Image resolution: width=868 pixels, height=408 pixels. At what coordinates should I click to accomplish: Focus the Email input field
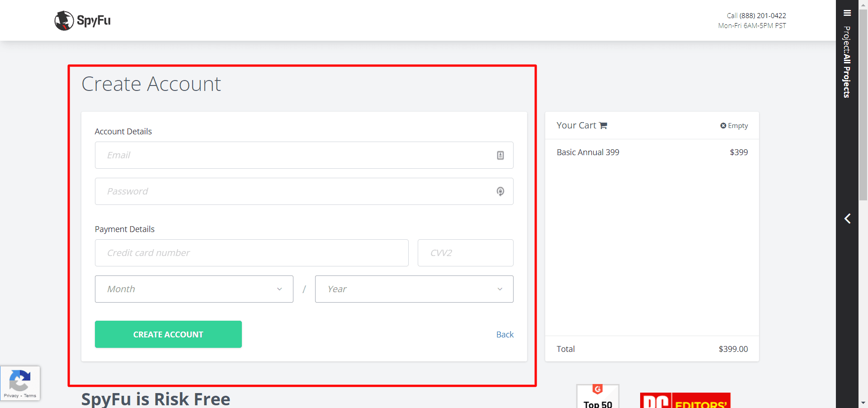[294, 155]
